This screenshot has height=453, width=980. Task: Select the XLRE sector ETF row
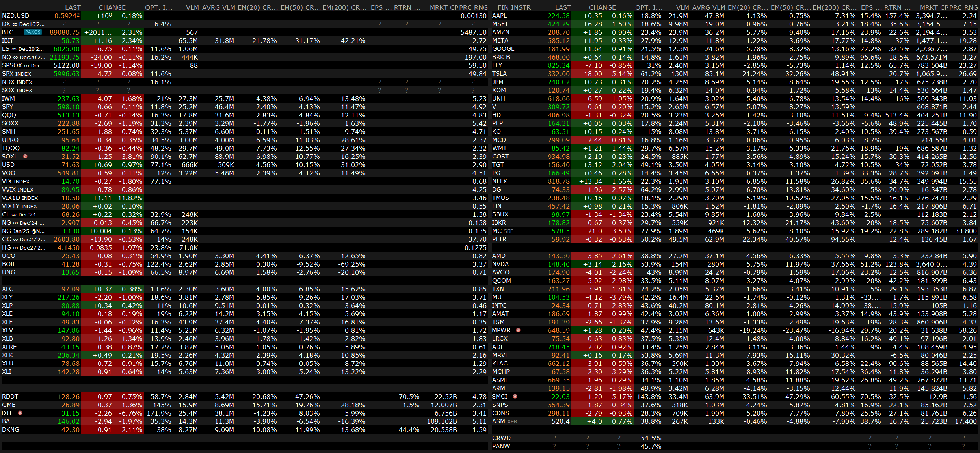click(x=244, y=347)
